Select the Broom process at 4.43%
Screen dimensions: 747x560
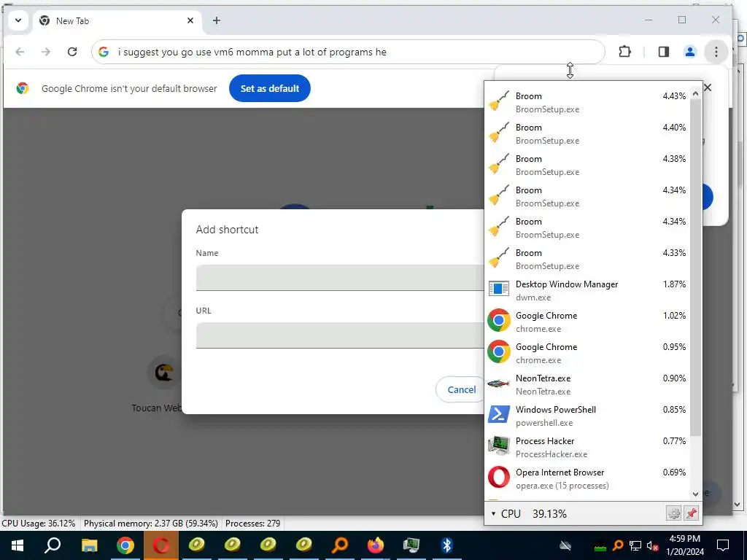point(587,102)
